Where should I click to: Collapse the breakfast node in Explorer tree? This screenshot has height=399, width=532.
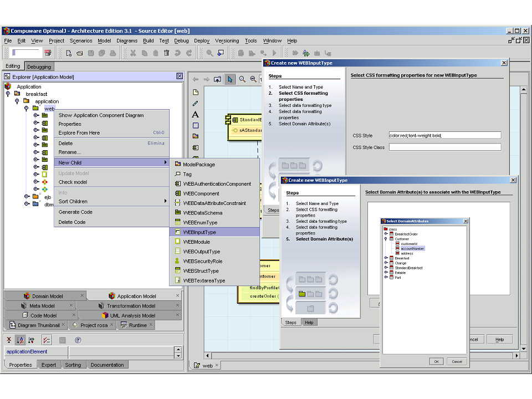click(x=8, y=94)
